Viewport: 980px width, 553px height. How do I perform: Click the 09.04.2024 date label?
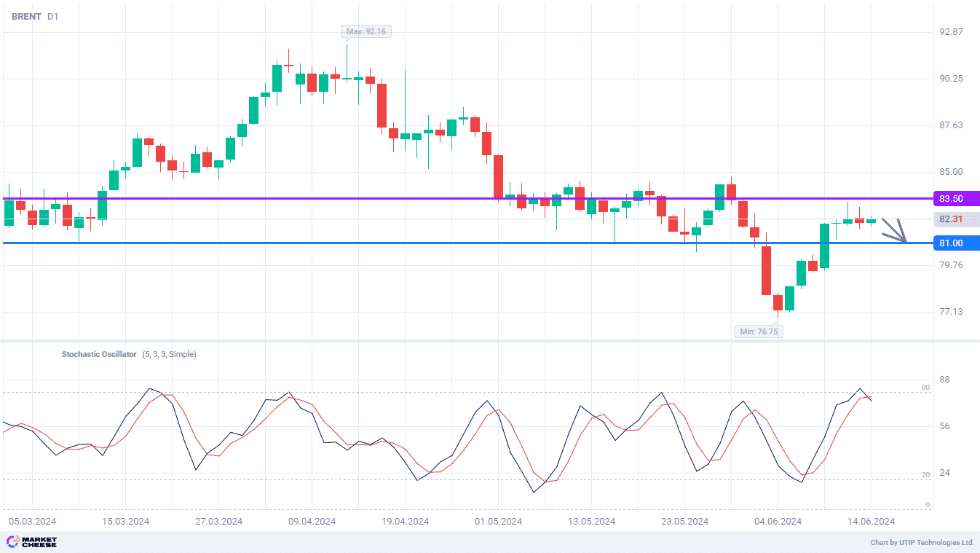312,522
